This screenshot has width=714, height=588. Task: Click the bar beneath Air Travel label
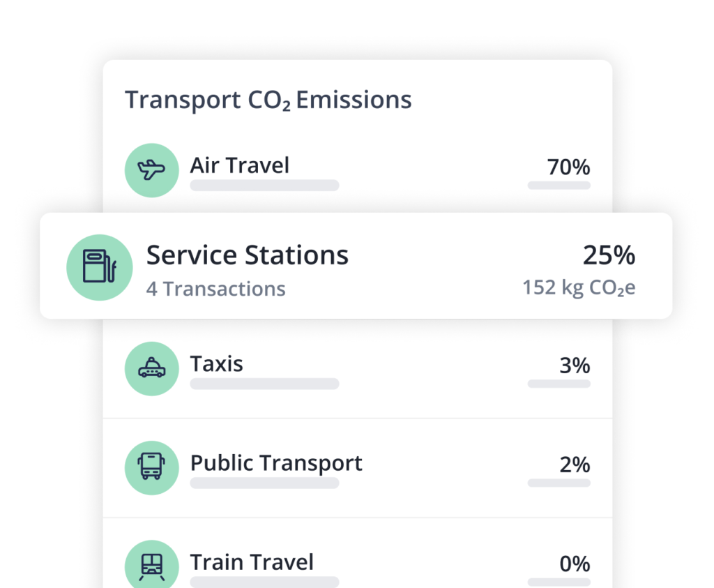pyautogui.click(x=264, y=186)
